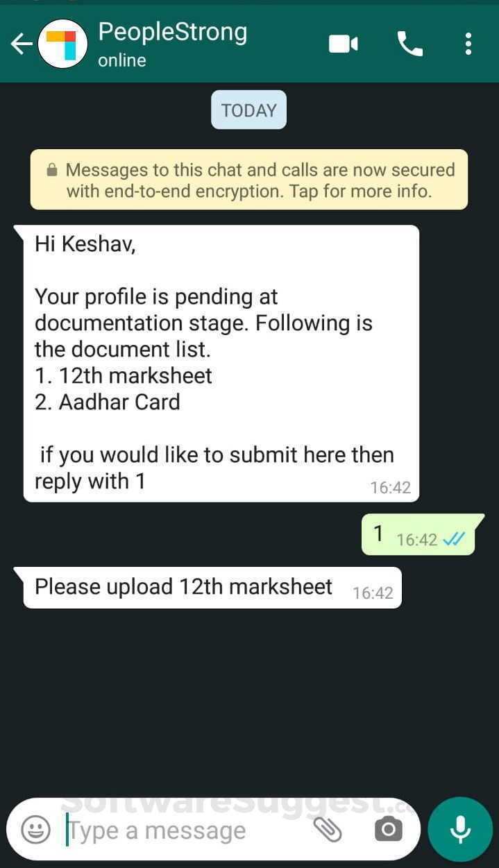
Task: Open the emoji picker
Action: pos(35,830)
